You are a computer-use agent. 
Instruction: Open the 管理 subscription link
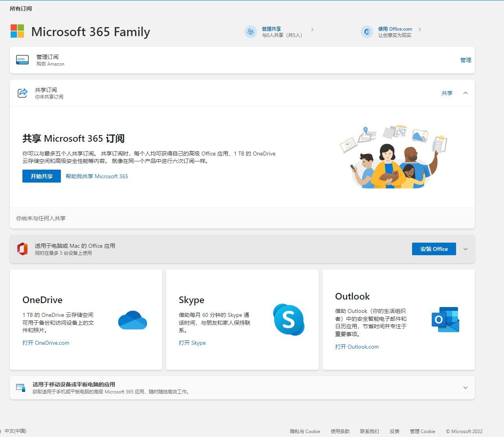click(x=466, y=60)
